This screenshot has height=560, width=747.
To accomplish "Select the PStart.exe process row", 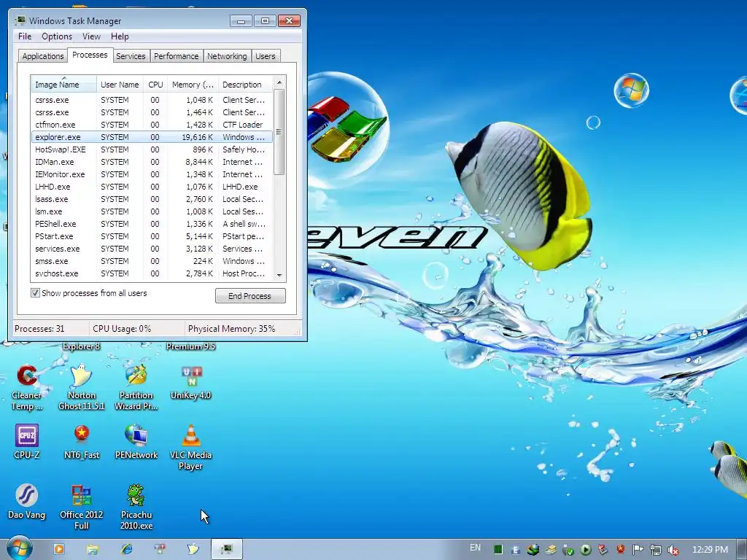I will tap(152, 236).
